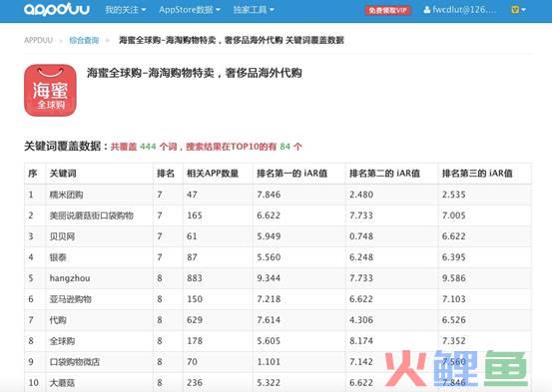Click the 排名 column header
The height and width of the screenshot is (392, 552).
coord(166,174)
